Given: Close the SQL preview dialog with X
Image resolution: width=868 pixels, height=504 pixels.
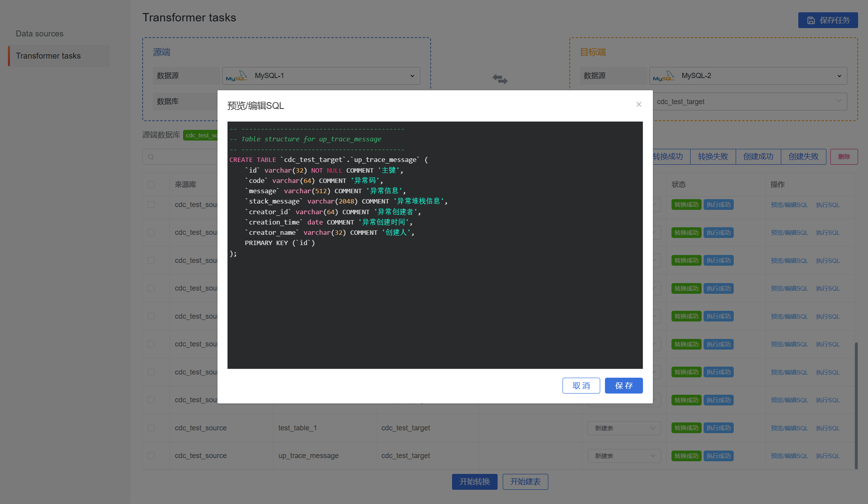Looking at the screenshot, I should tap(639, 105).
